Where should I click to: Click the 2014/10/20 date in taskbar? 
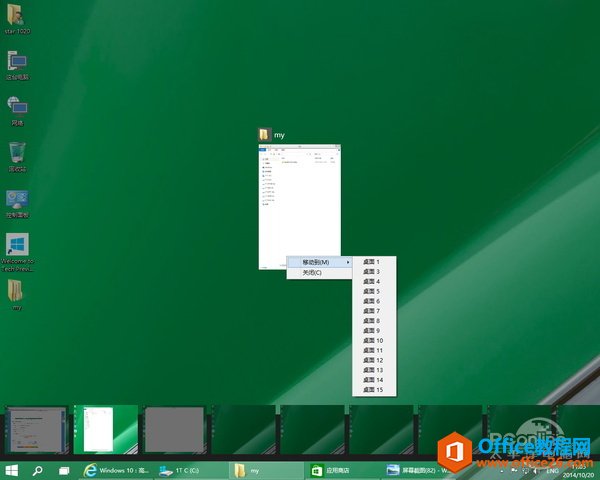[x=578, y=475]
